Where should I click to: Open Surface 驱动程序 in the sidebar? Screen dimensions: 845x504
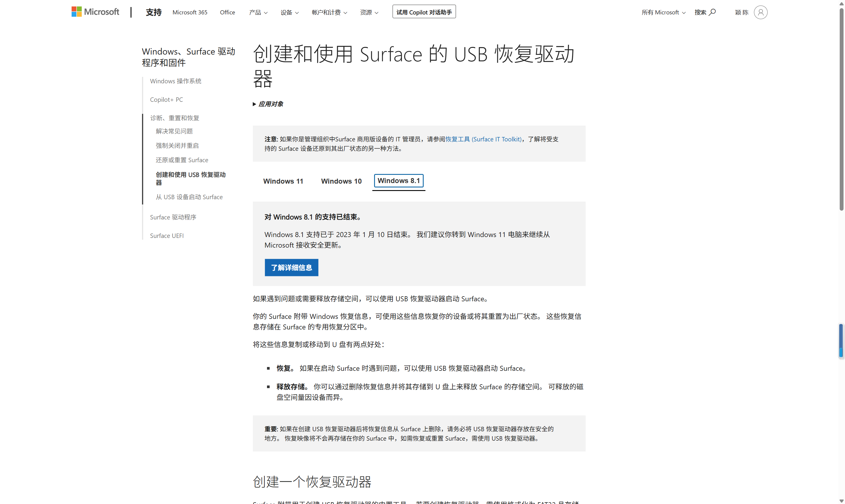pyautogui.click(x=173, y=217)
